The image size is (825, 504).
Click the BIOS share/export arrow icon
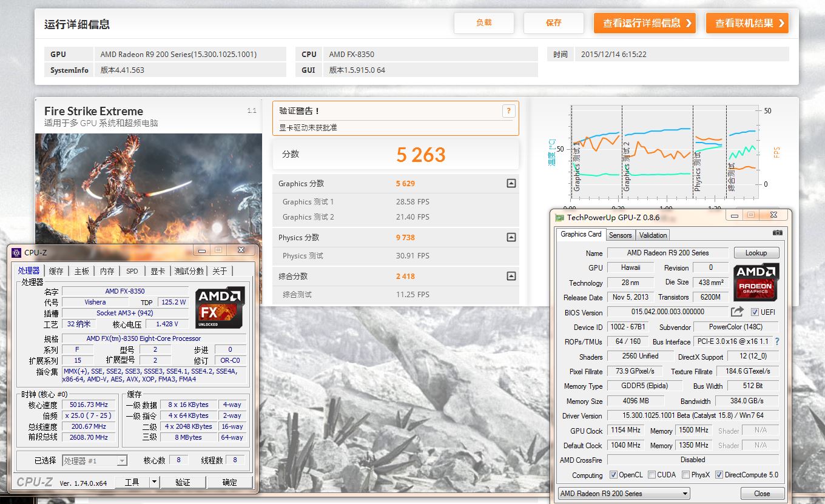[x=737, y=312]
